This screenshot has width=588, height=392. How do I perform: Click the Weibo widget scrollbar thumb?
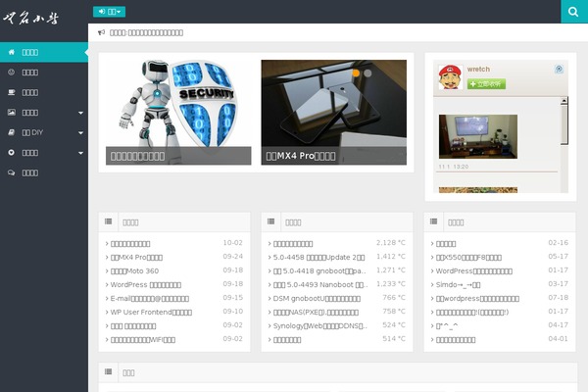pyautogui.click(x=564, y=124)
